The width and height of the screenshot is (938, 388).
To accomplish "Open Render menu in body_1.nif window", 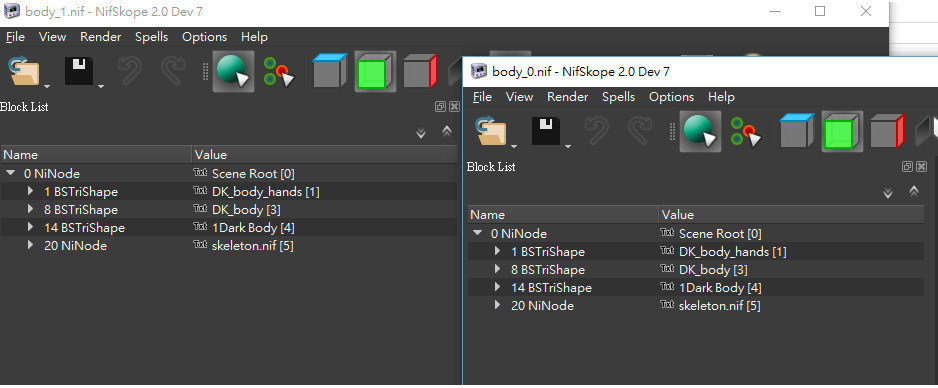I will tap(100, 36).
